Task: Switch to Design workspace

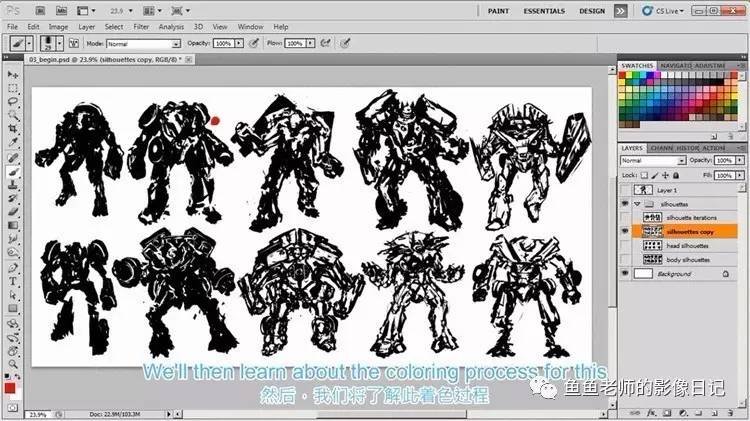Action: [592, 11]
